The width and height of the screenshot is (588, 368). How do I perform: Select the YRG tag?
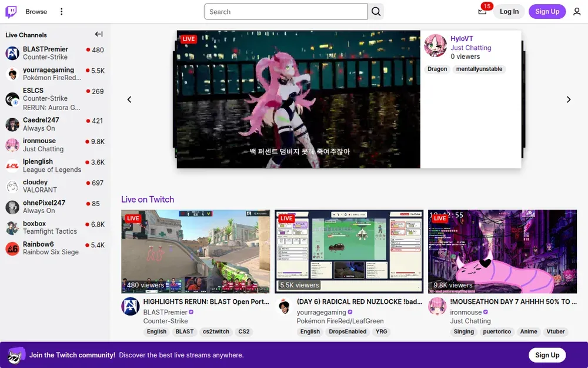pyautogui.click(x=382, y=331)
